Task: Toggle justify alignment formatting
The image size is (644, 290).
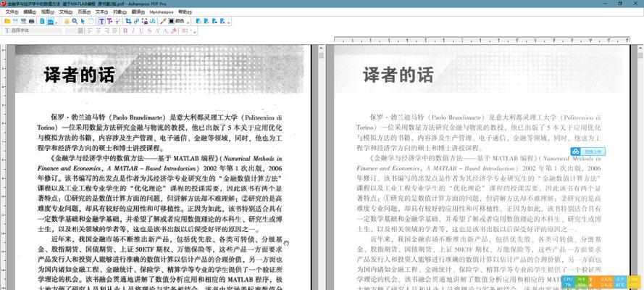Action: point(114,30)
